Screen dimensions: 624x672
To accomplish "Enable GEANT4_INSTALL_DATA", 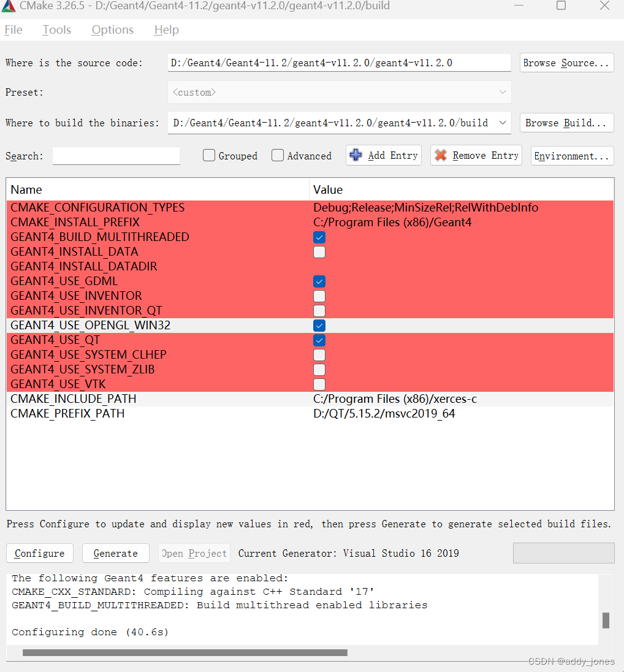I will pyautogui.click(x=319, y=252).
